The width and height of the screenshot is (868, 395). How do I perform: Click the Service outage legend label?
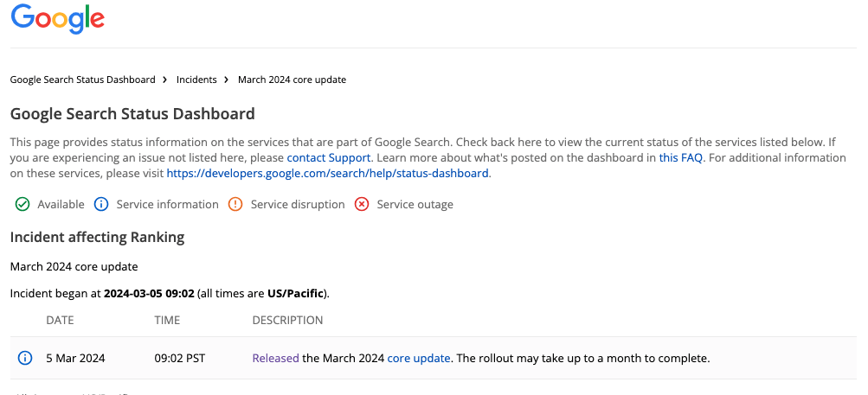click(415, 205)
